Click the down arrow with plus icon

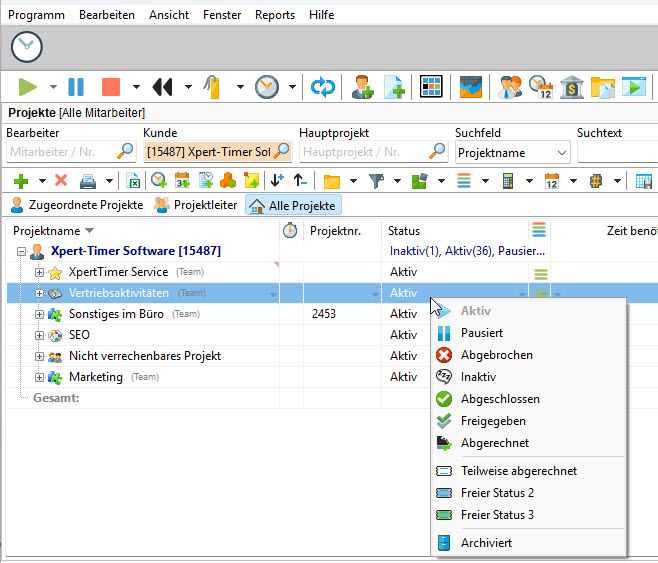(277, 180)
